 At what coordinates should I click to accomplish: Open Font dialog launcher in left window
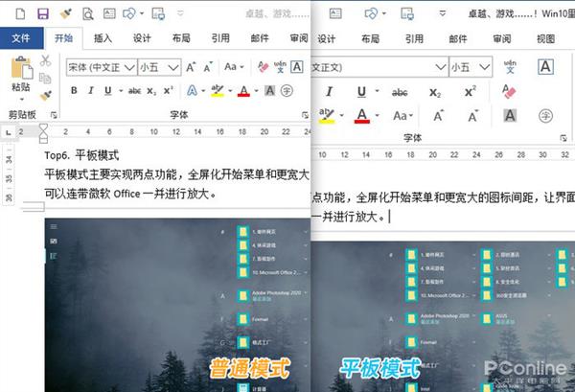point(305,115)
